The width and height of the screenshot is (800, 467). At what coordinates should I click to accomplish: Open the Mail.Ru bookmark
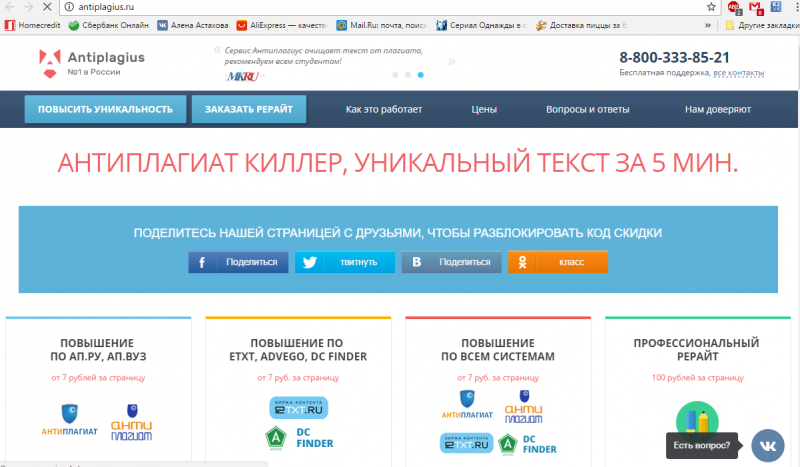click(x=381, y=25)
